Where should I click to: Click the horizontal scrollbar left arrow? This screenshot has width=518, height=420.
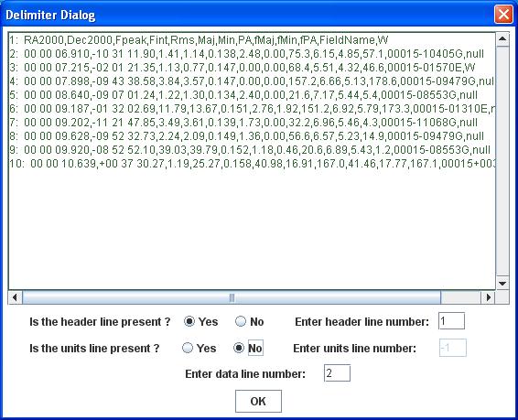tap(15, 297)
